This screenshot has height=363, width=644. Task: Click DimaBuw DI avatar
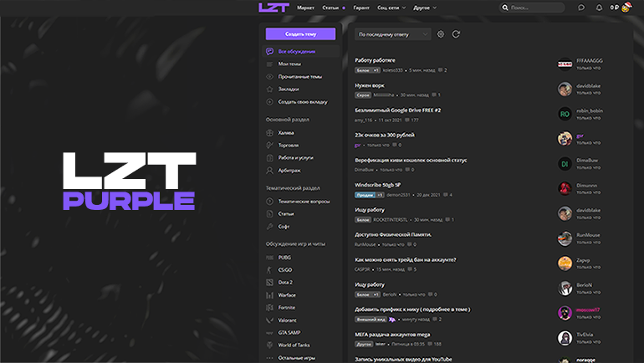565,164
